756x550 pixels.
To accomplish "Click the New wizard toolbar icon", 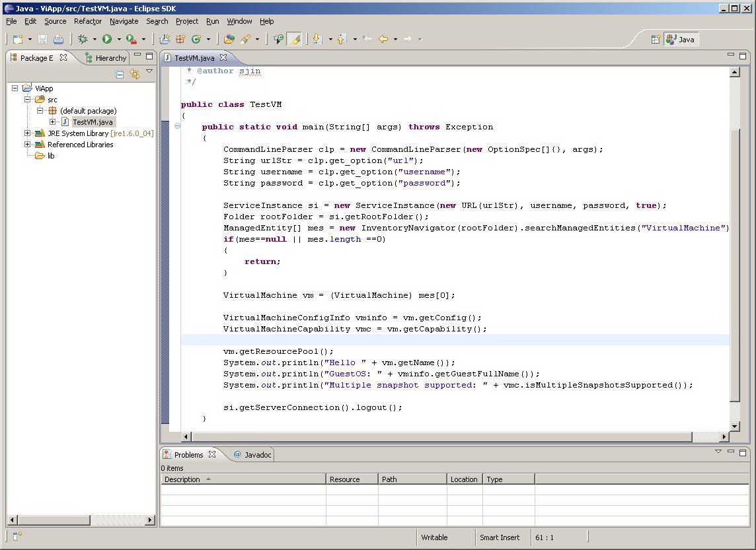I will tap(19, 39).
